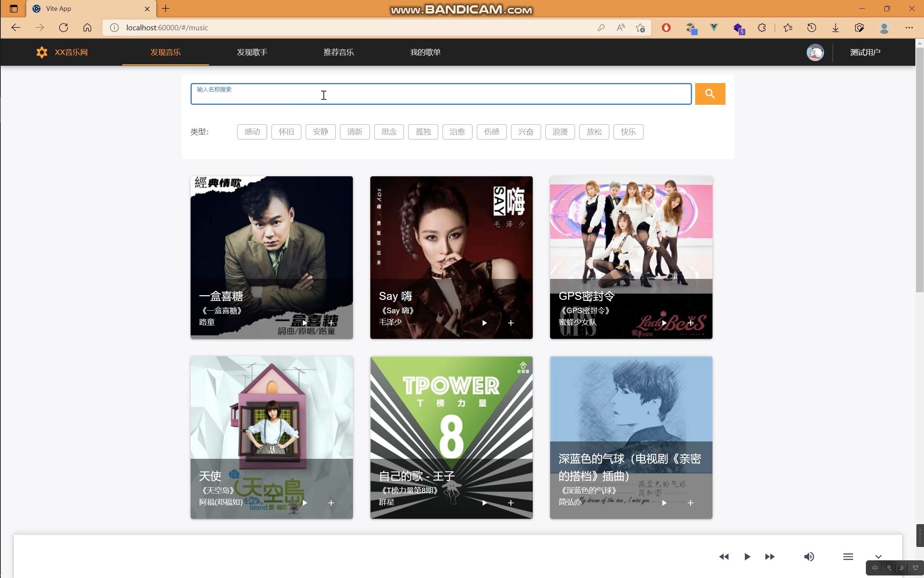Open the playlist queue menu icon
Image resolution: width=924 pixels, height=578 pixels.
(848, 557)
